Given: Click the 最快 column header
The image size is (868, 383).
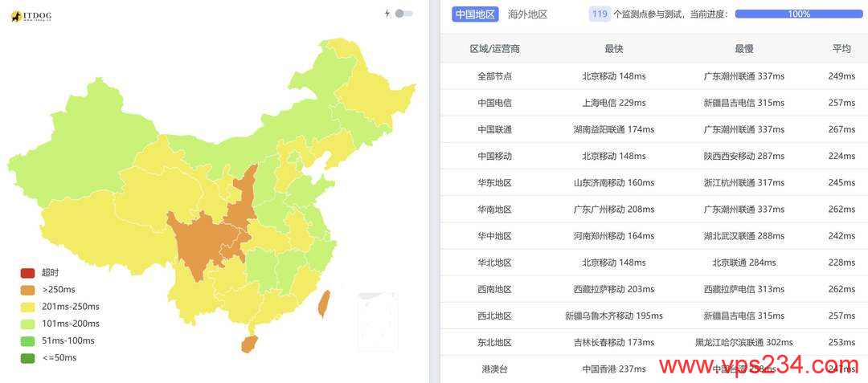Looking at the screenshot, I should tap(614, 49).
